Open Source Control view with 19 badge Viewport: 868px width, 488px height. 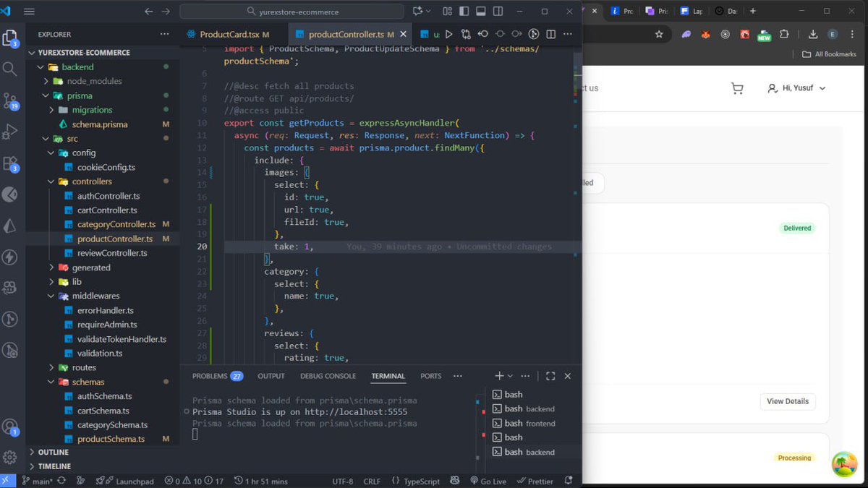coord(10,100)
